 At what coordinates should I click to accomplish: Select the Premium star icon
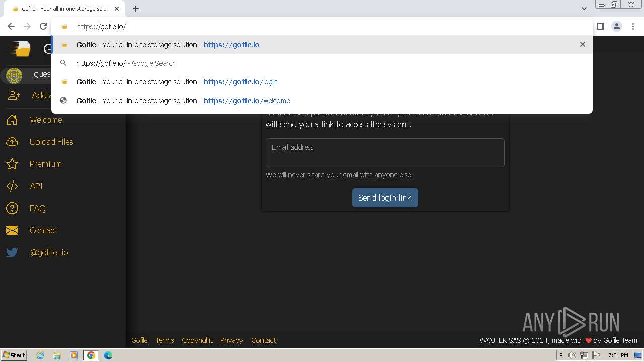12,164
